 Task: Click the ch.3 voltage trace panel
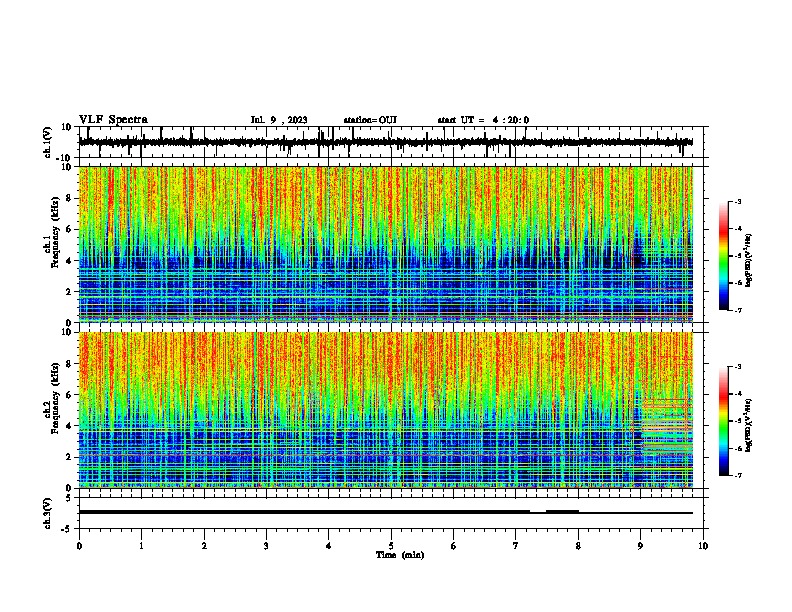393,513
